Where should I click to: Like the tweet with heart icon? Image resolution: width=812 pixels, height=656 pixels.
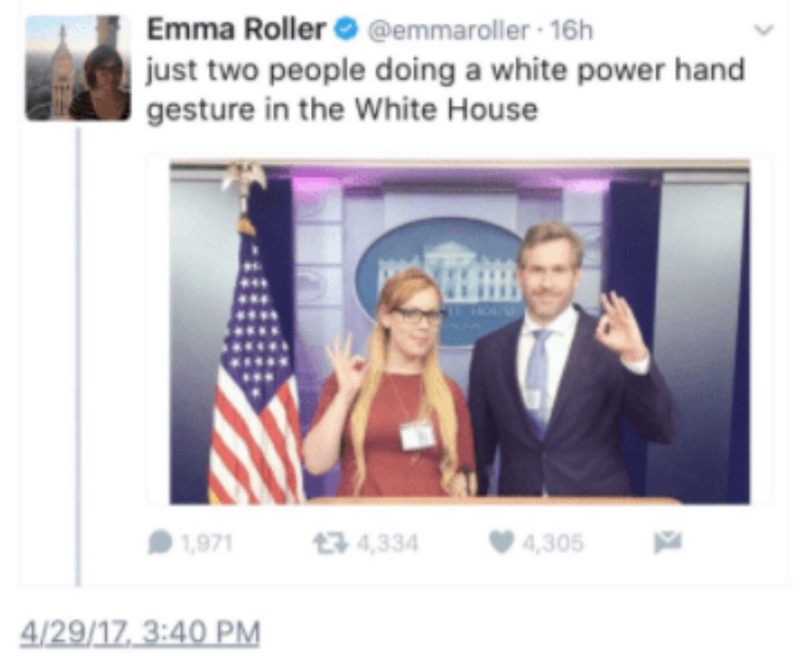pyautogui.click(x=501, y=542)
